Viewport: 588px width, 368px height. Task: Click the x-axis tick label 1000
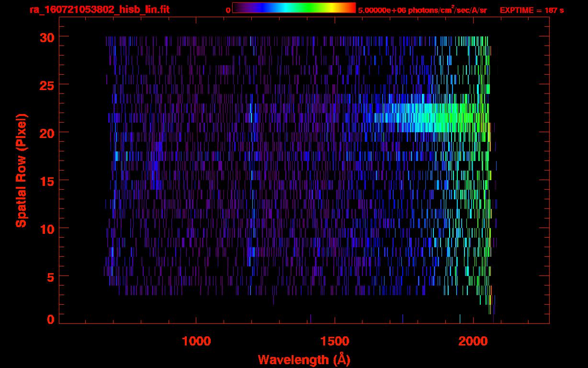(x=196, y=341)
